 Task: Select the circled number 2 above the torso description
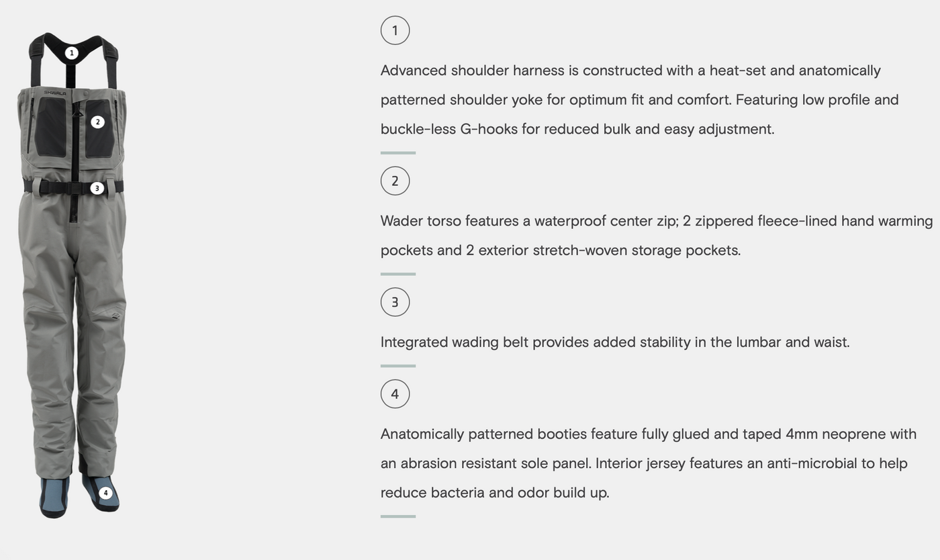pos(395,181)
